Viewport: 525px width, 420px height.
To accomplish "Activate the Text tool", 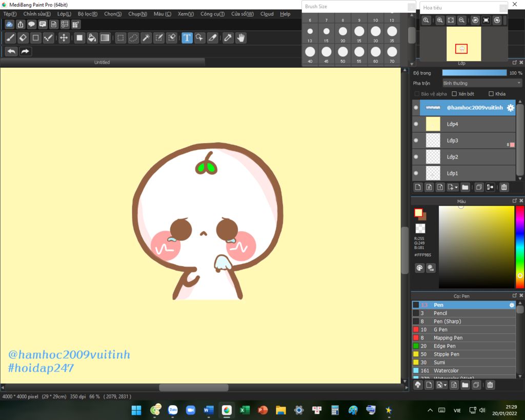I will tap(187, 38).
